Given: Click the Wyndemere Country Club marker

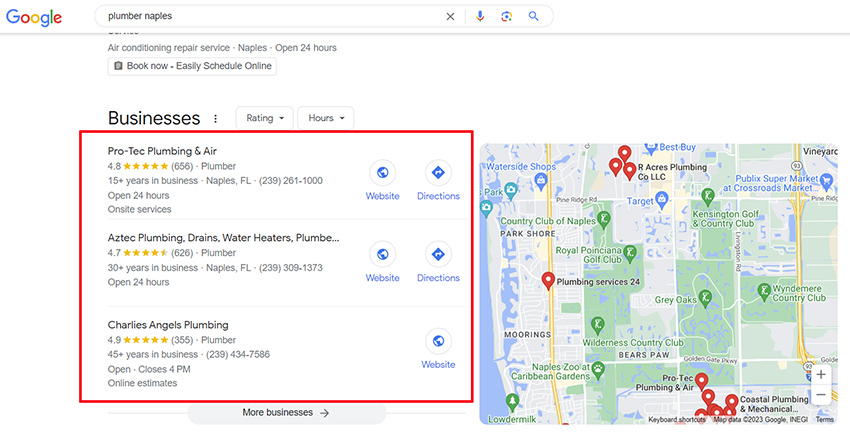Looking at the screenshot, I should pos(764,292).
